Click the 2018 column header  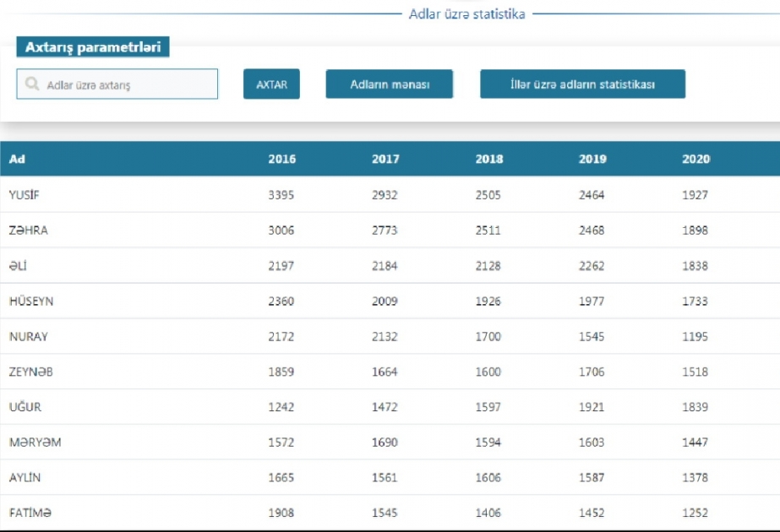[489, 159]
